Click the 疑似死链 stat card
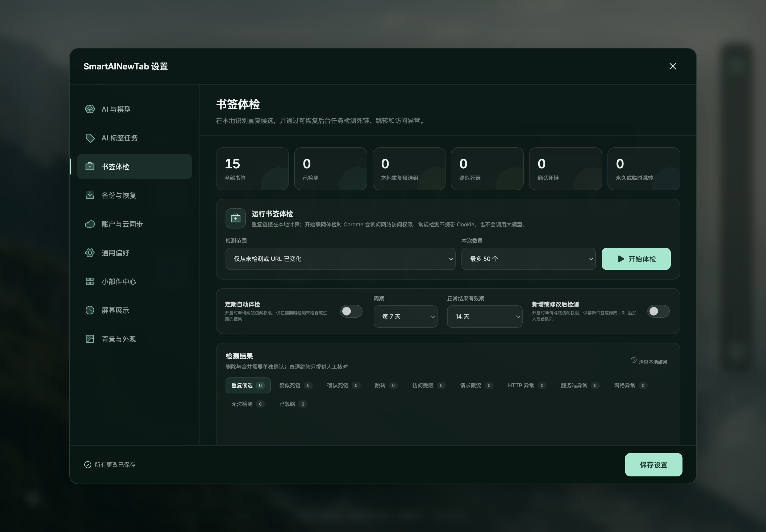766x532 pixels. point(487,169)
